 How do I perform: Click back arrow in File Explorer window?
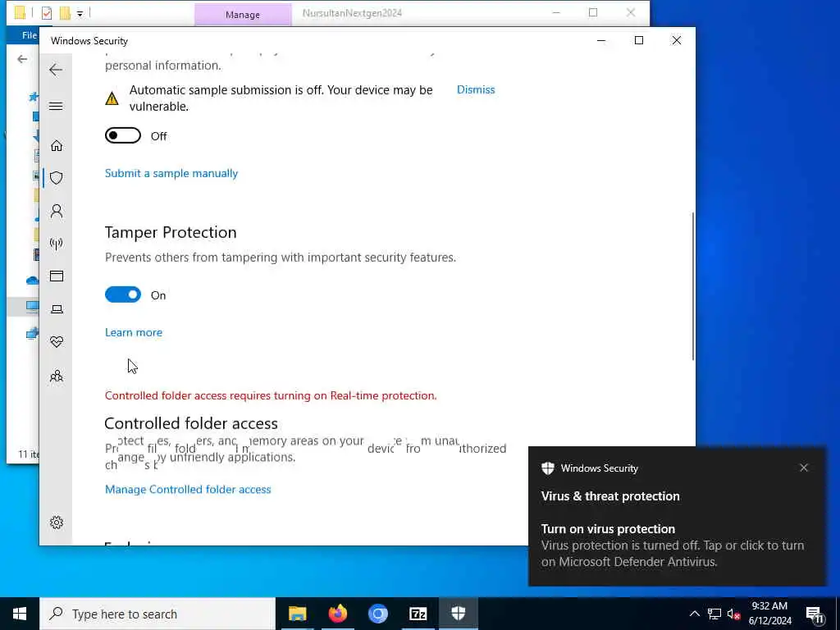pos(22,59)
